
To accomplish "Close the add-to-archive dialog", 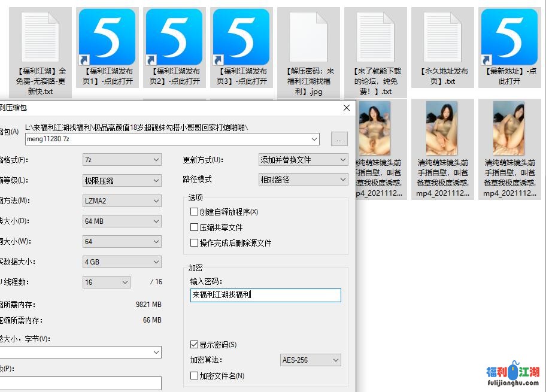I will pos(346,108).
